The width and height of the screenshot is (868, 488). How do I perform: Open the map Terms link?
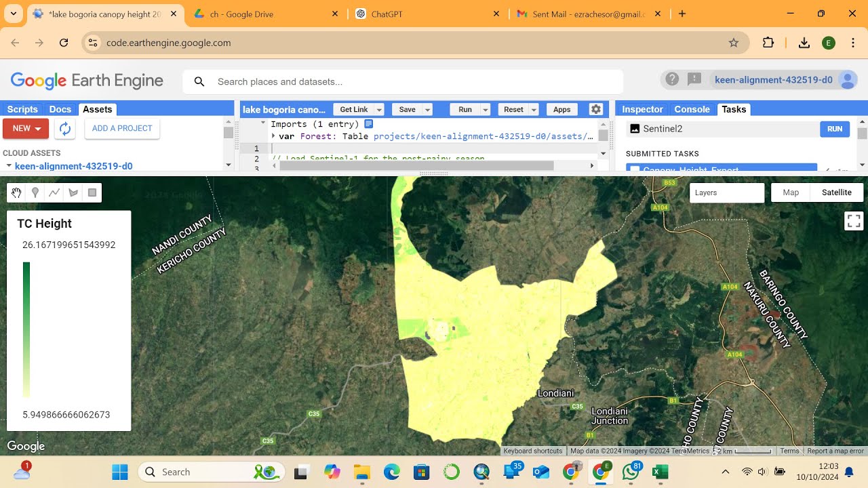click(x=789, y=451)
